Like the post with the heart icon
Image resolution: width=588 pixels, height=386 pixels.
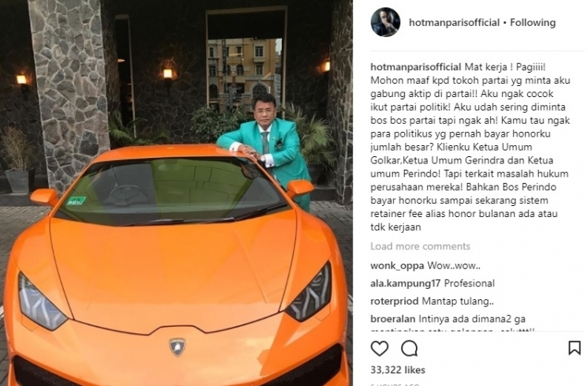click(380, 348)
